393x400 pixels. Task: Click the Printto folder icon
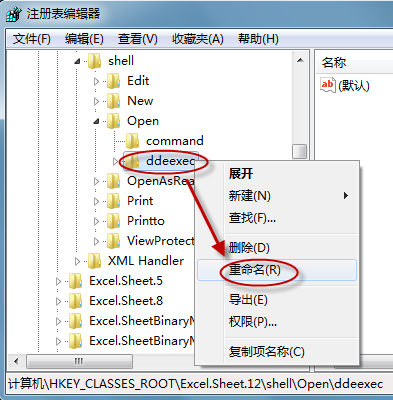click(x=113, y=221)
